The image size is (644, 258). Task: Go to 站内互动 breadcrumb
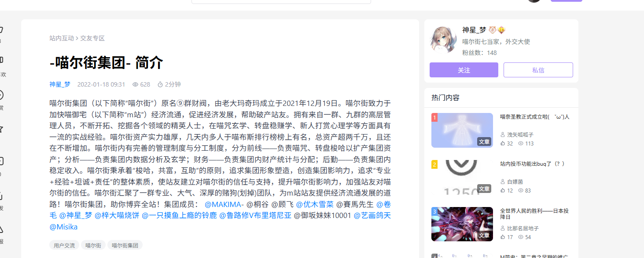[x=62, y=38]
